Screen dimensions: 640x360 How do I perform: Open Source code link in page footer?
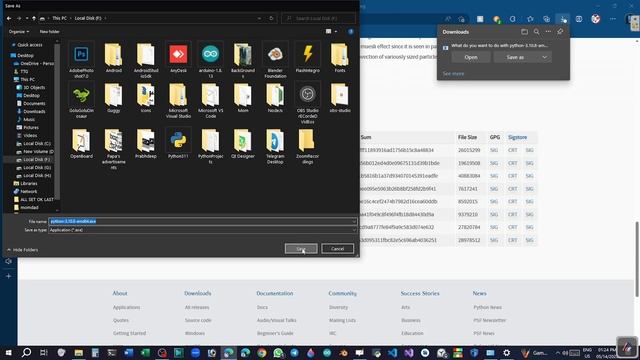(x=198, y=320)
